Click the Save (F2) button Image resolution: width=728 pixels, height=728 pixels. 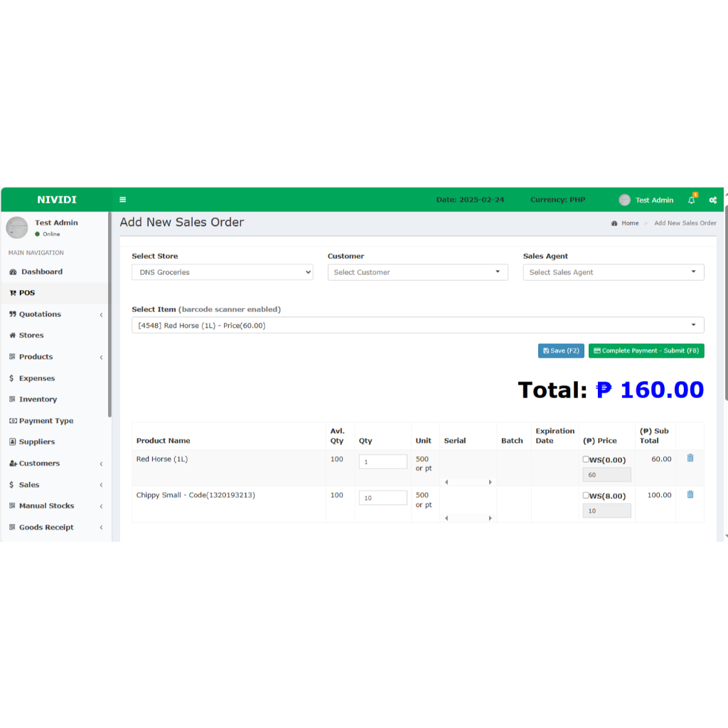tap(561, 350)
